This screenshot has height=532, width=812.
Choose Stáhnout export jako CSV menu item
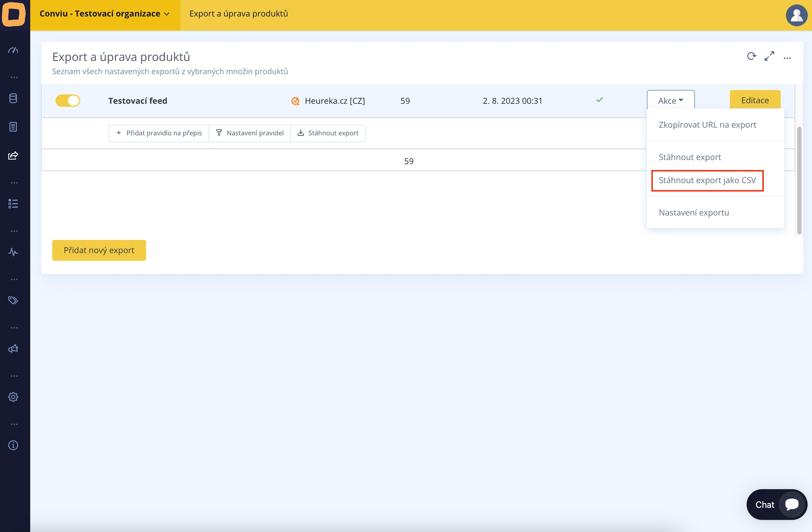coord(707,180)
